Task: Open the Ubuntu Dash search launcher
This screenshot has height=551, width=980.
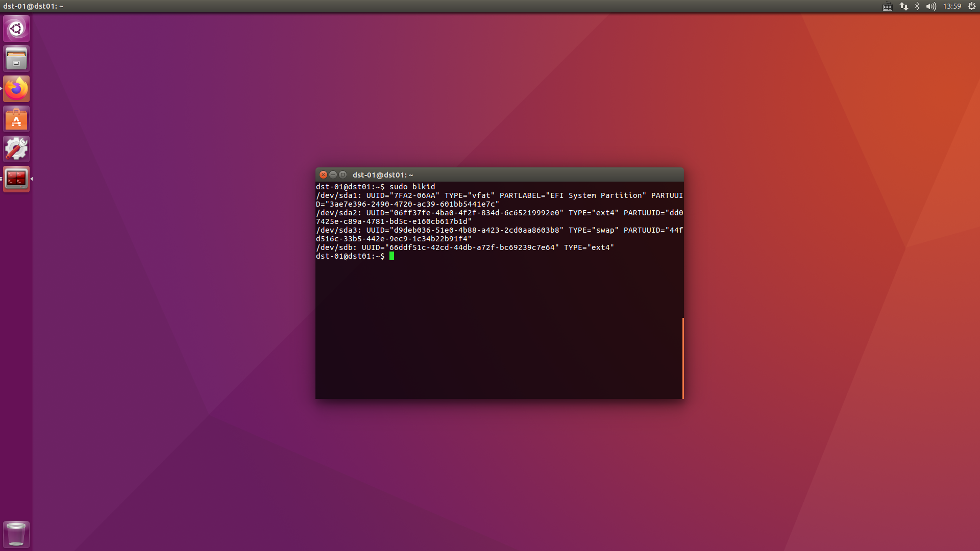Action: (16, 29)
